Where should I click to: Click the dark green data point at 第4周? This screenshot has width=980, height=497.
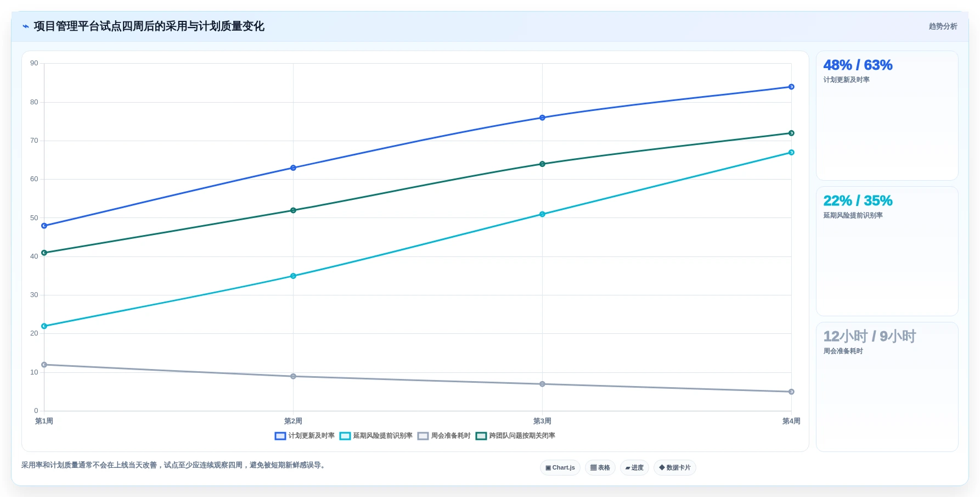(x=791, y=133)
